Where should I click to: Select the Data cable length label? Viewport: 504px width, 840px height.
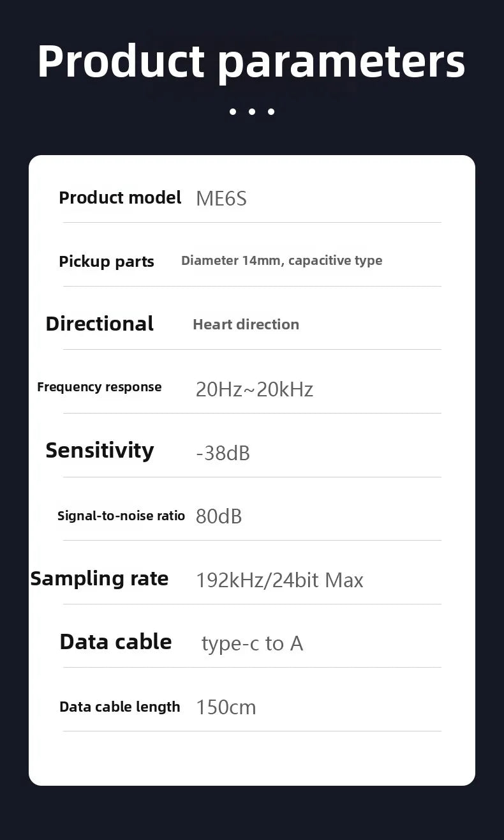[x=120, y=707]
